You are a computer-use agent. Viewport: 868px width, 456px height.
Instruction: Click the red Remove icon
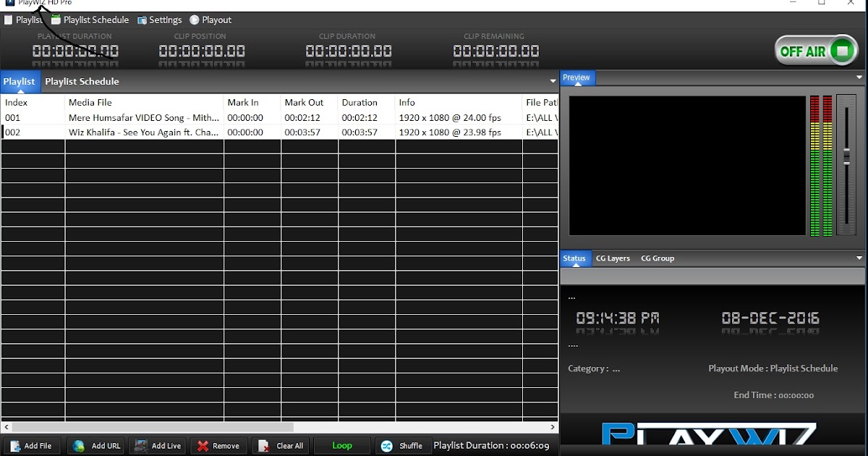201,446
